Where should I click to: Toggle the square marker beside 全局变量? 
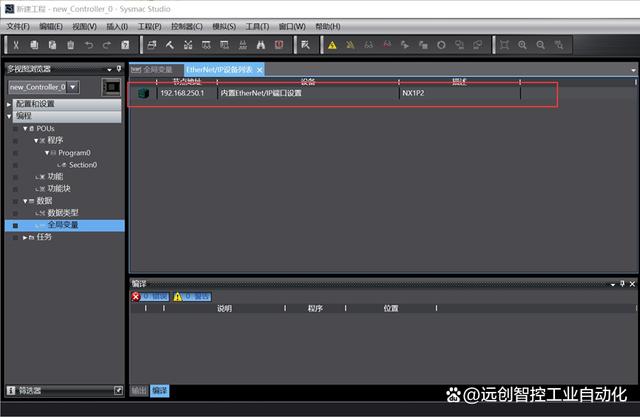pyautogui.click(x=16, y=225)
